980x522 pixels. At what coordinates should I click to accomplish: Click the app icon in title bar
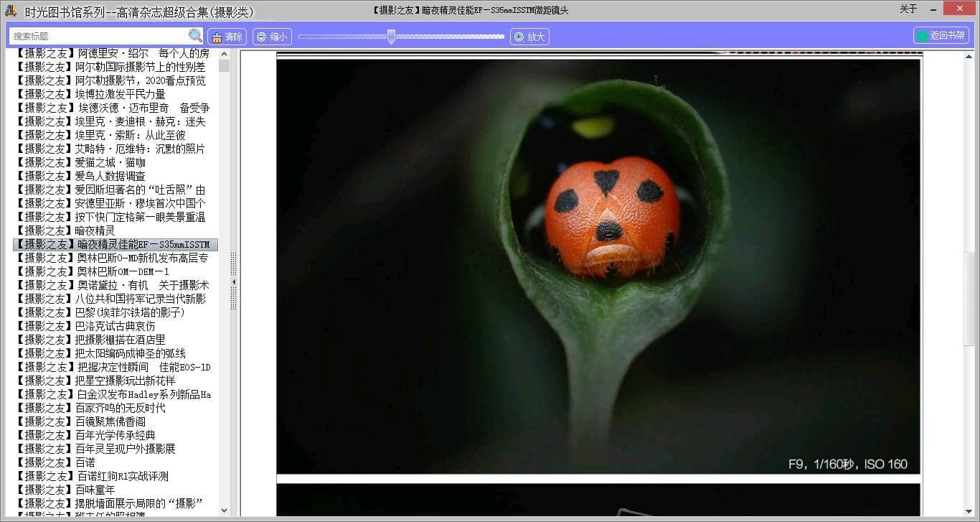[11, 10]
